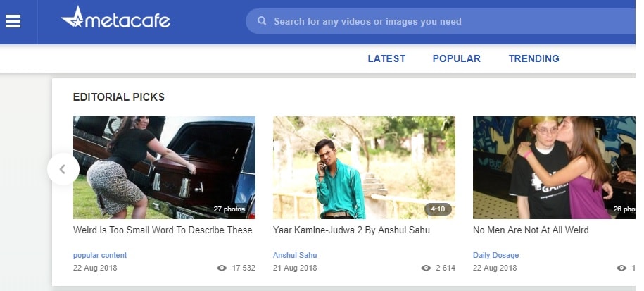Click the eye icon beside 2 614 views
The height and width of the screenshot is (291, 644).
coord(426,268)
